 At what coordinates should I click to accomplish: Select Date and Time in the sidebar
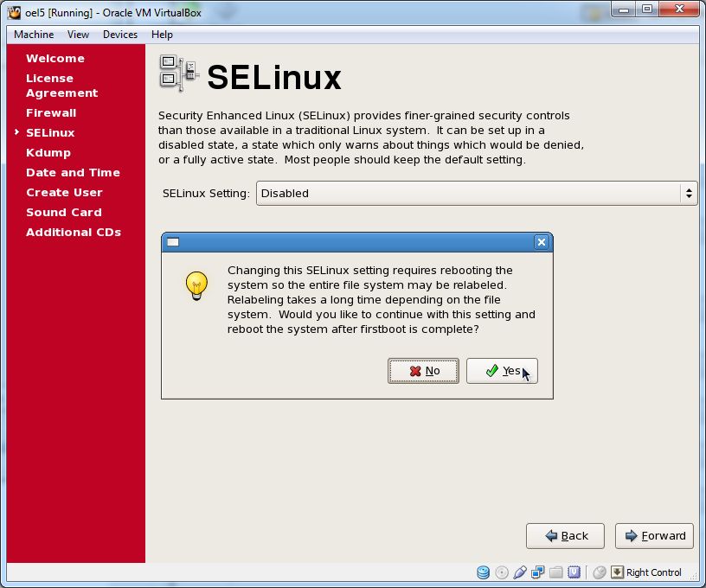[x=73, y=173]
